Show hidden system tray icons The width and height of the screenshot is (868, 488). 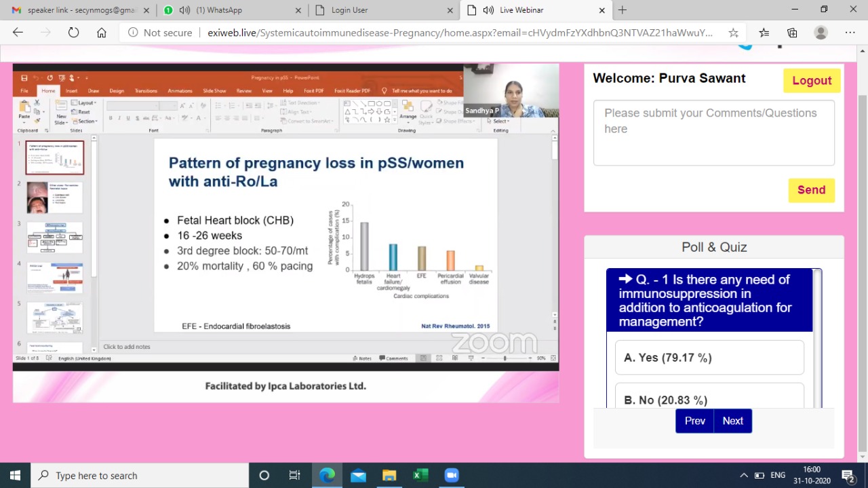[x=744, y=475]
